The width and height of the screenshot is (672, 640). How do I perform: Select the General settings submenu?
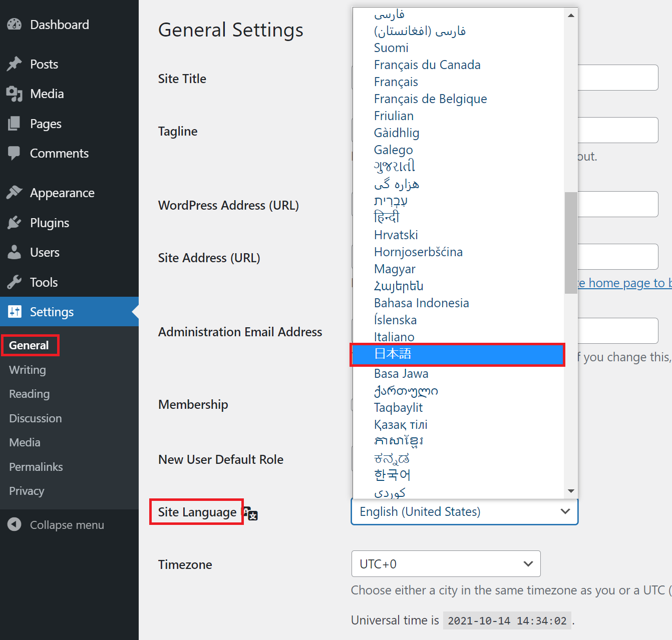29,345
